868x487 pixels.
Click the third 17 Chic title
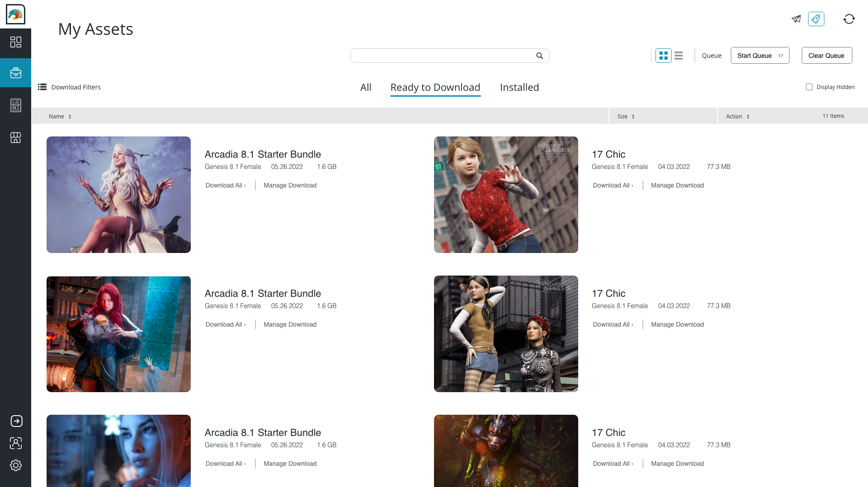click(609, 433)
